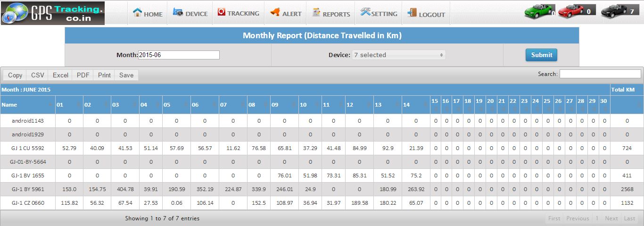This screenshot has height=226, width=644.
Task: Click total value 411
Action: tap(627, 176)
